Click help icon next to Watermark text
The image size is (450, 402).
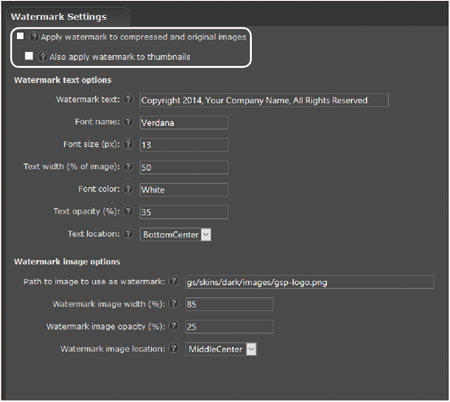tap(128, 99)
